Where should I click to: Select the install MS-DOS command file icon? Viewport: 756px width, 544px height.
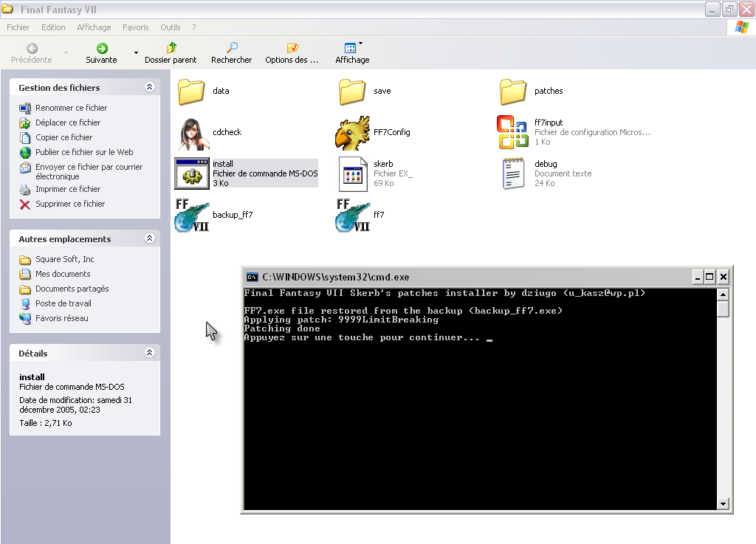pyautogui.click(x=192, y=173)
